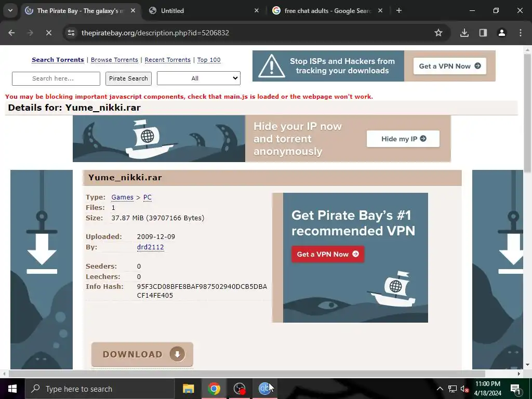This screenshot has height=399, width=532.
Task: Close The Pirate Bay tab
Action: 133,10
